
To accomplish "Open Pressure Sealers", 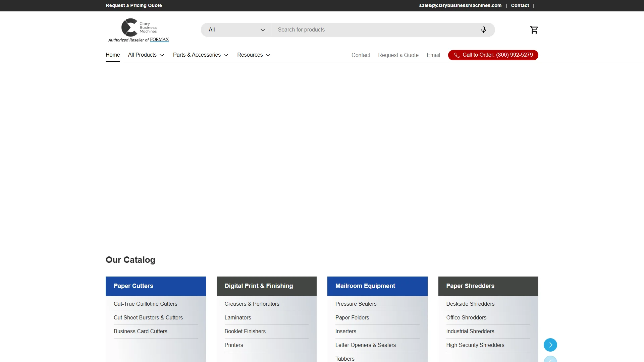I will click(356, 304).
